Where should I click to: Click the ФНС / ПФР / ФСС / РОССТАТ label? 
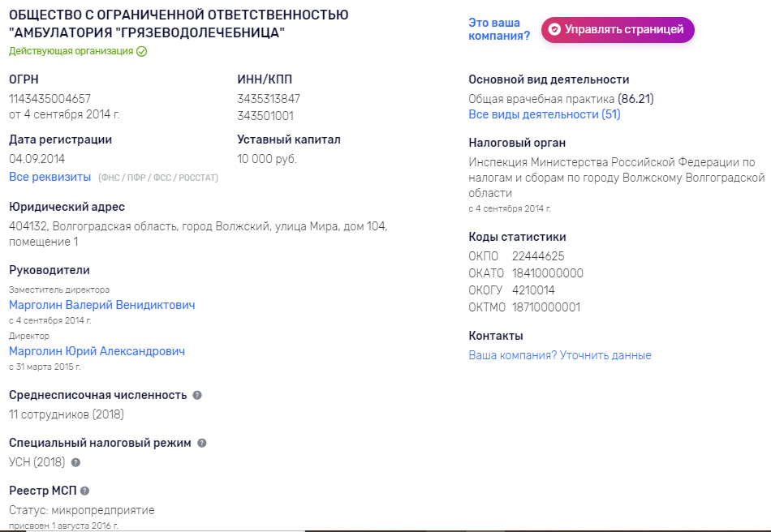[x=158, y=178]
